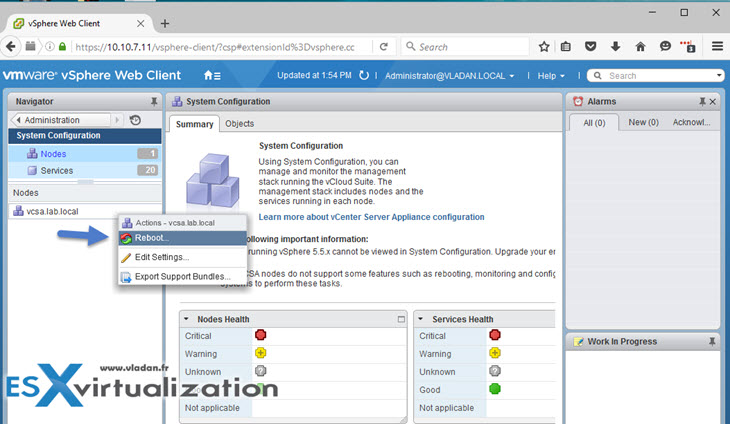Bookmark this page with the star icon
Image resolution: width=730 pixels, height=424 pixels.
(x=544, y=47)
